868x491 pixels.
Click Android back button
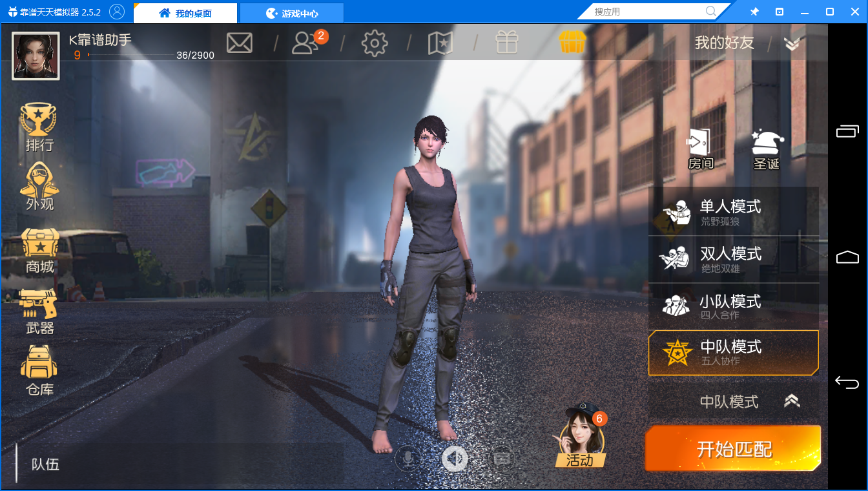(847, 382)
